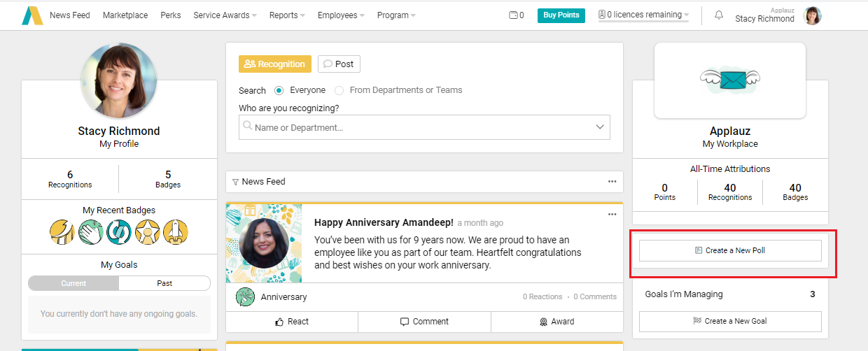Screen dimensions: 868x351
Task: Open the Anniversary post options ellipsis
Action: coord(612,214)
